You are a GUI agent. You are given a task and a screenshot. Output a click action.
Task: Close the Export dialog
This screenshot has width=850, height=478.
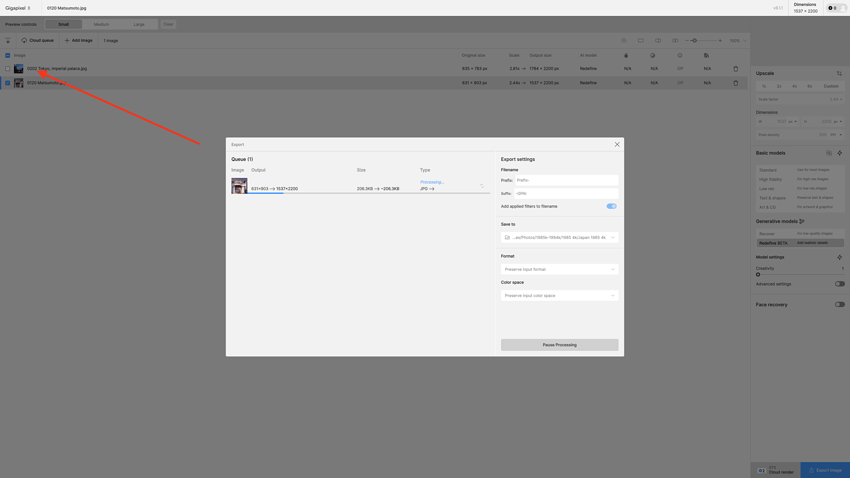(617, 145)
